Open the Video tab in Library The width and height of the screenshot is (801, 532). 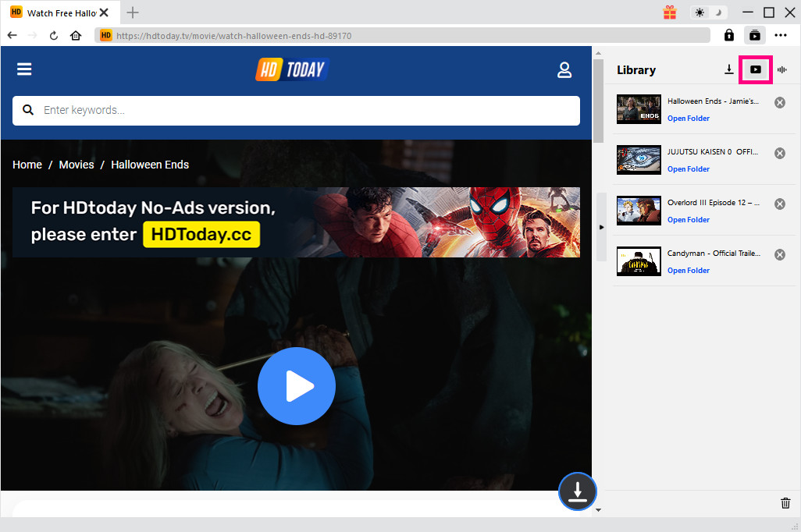755,69
